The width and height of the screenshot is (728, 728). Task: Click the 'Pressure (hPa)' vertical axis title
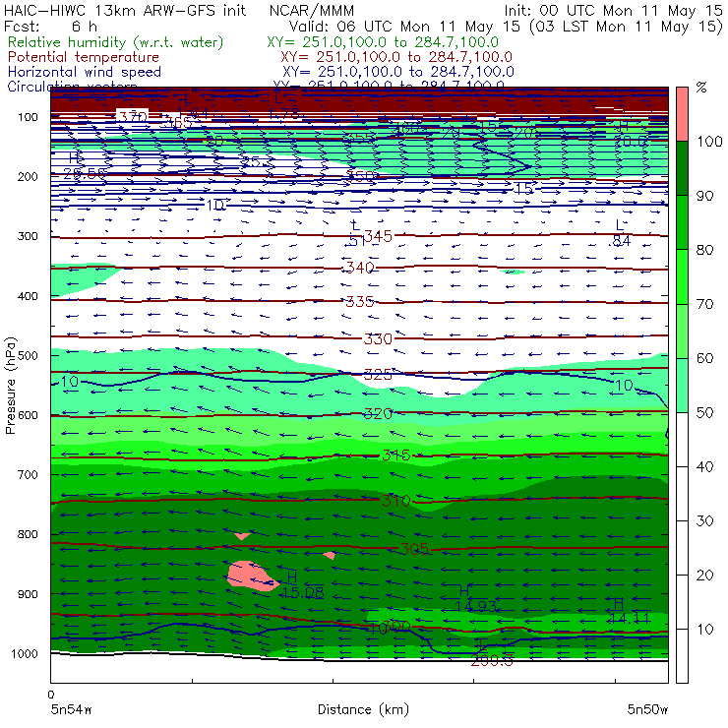[x=10, y=386]
